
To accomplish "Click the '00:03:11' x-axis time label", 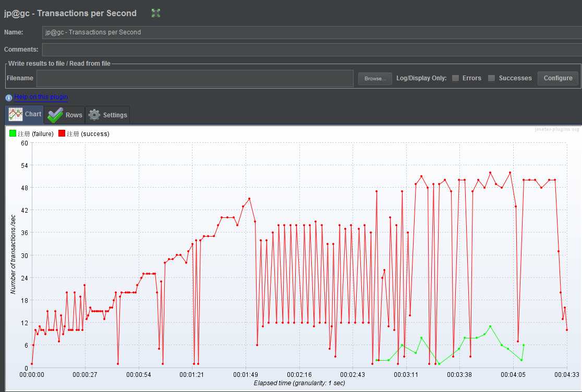I will click(x=406, y=375).
